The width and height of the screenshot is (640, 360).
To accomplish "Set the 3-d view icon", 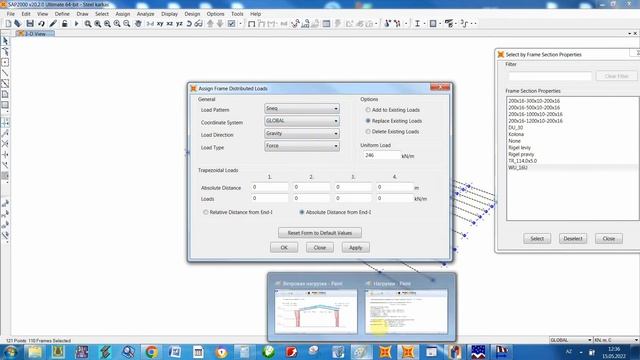I will point(150,24).
